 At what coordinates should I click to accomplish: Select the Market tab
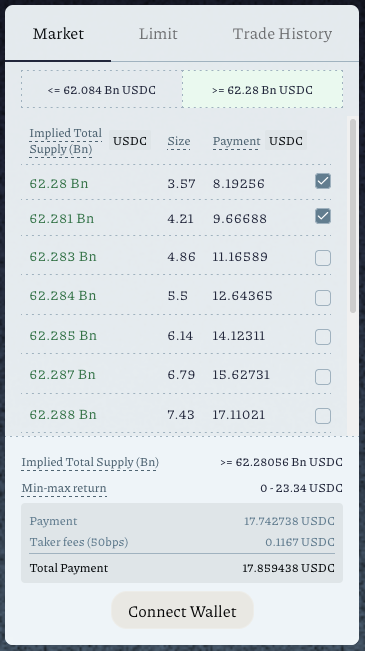click(x=58, y=34)
